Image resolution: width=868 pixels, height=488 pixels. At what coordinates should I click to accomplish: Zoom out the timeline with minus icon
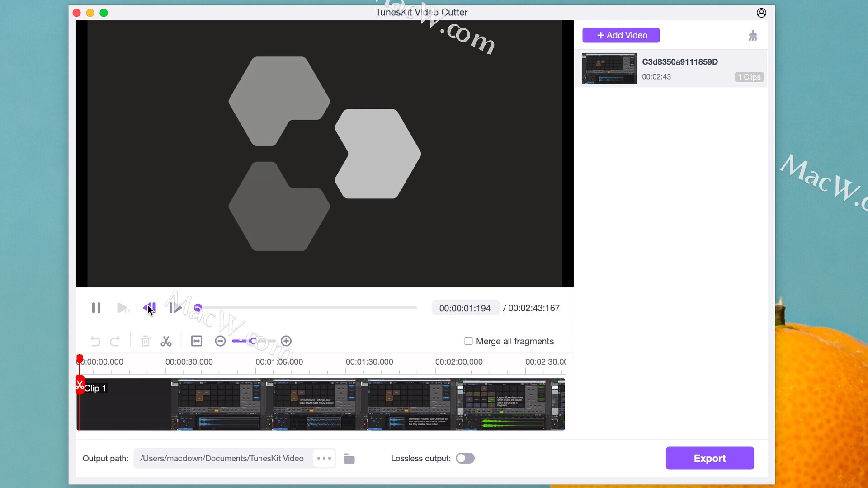tap(220, 341)
